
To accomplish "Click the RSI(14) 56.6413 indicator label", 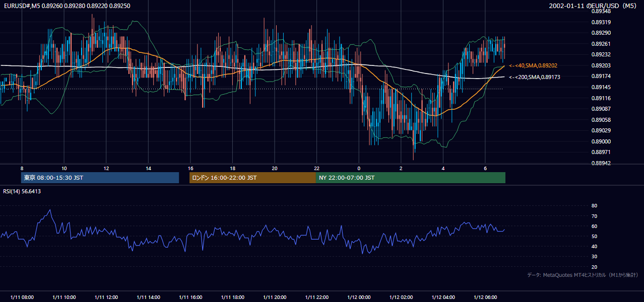I will pyautogui.click(x=22, y=191).
